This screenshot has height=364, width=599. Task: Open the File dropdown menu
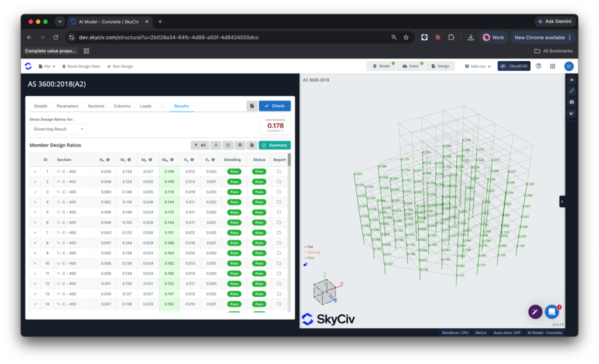coord(47,67)
